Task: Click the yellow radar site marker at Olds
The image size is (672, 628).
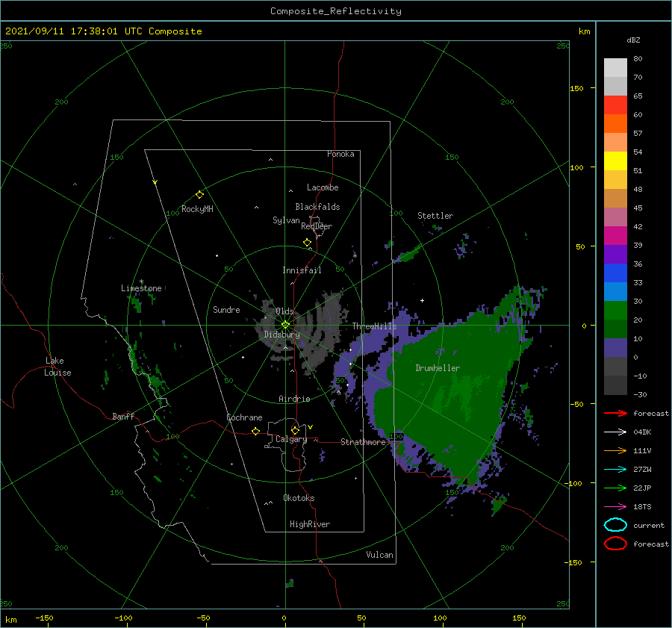Action: (x=285, y=325)
